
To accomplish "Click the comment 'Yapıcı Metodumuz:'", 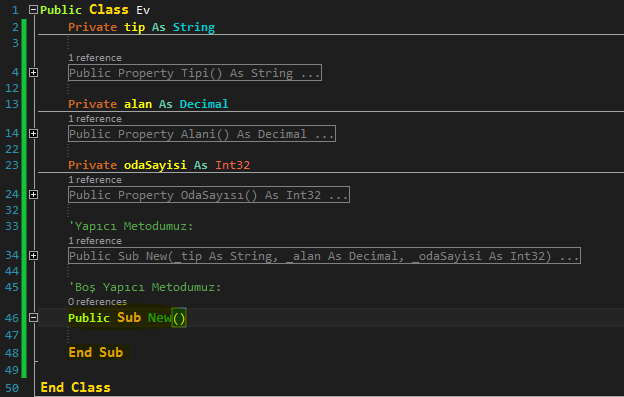I will pos(131,226).
